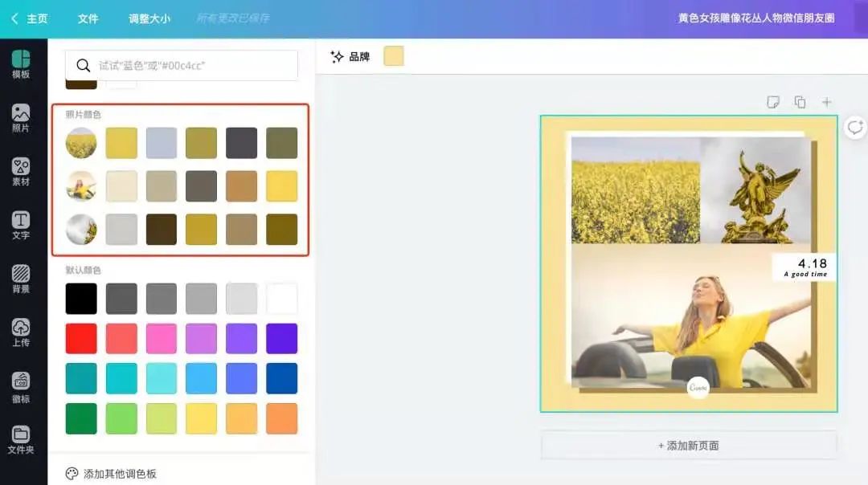Click the duplicate page icon above canvas

click(x=800, y=102)
